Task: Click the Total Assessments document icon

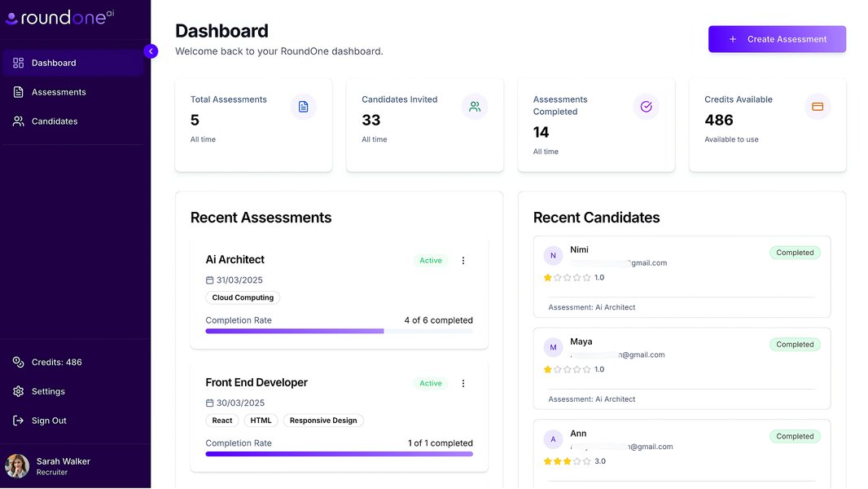Action: pos(304,107)
